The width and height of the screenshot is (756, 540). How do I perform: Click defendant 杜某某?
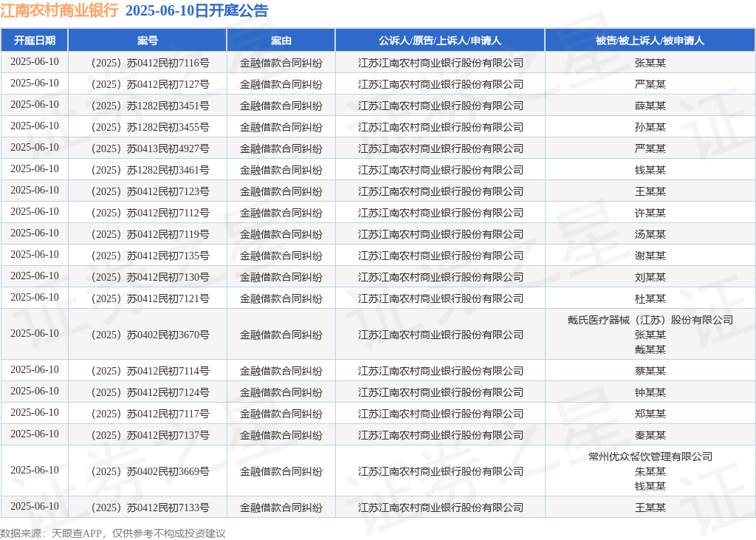coord(650,298)
